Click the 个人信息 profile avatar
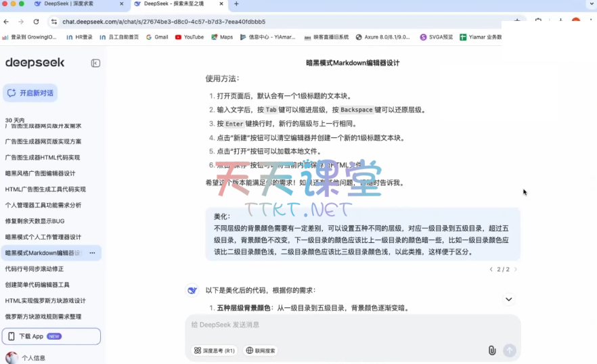 12,357
